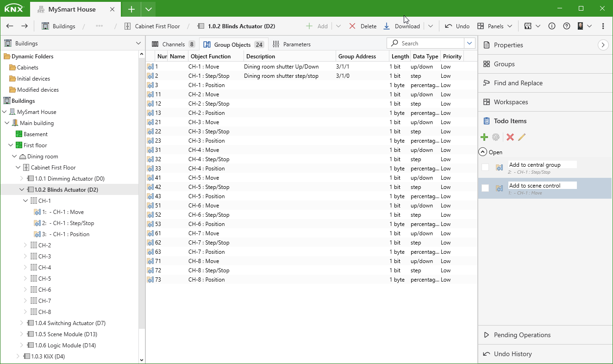The width and height of the screenshot is (613, 364).
Task: Click the user profile avatar icon
Action: (x=580, y=26)
